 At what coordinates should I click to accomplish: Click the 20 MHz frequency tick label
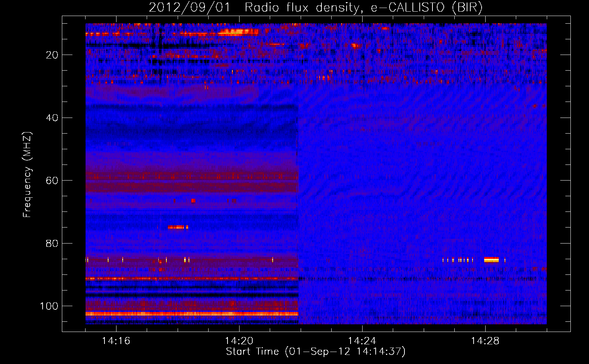[x=52, y=55]
